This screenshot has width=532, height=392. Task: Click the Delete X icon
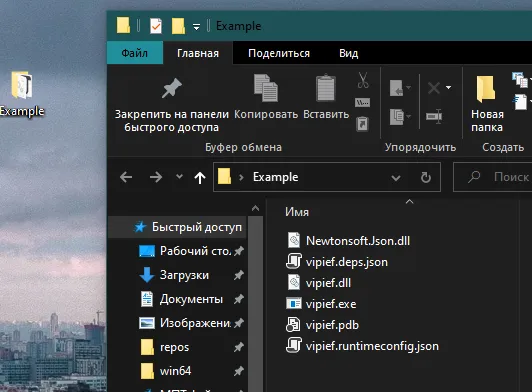coord(434,88)
